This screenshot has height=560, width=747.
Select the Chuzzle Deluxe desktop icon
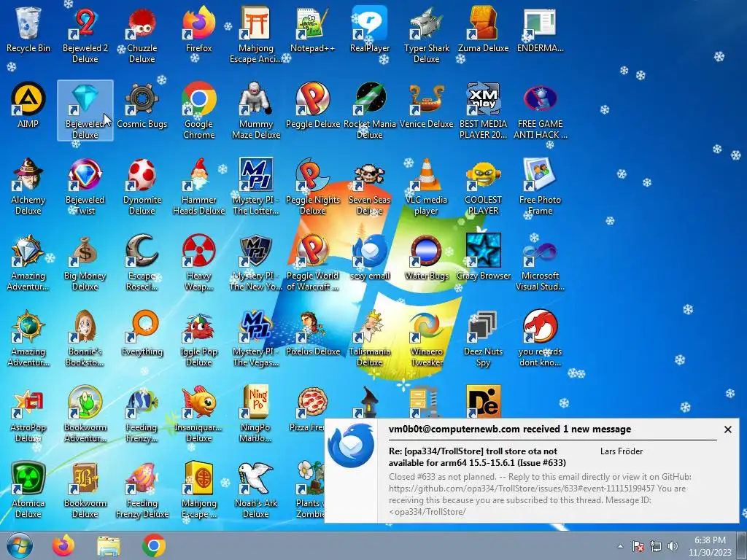(142, 34)
